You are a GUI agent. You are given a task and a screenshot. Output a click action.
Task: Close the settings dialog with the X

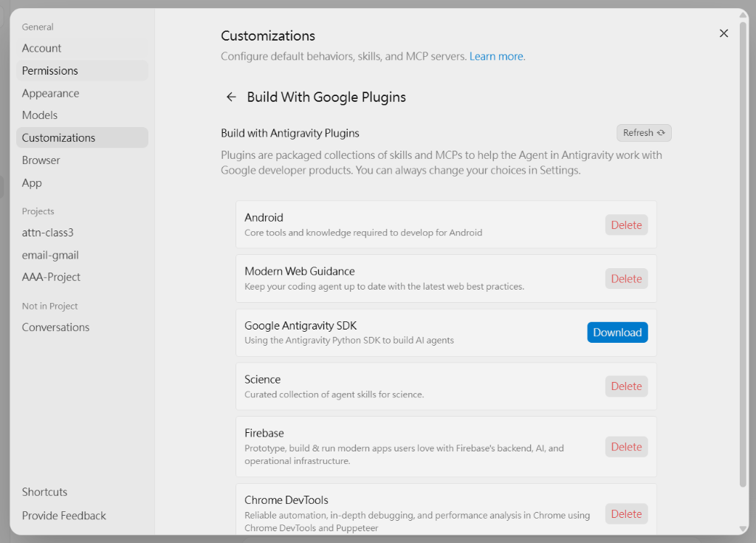point(724,33)
